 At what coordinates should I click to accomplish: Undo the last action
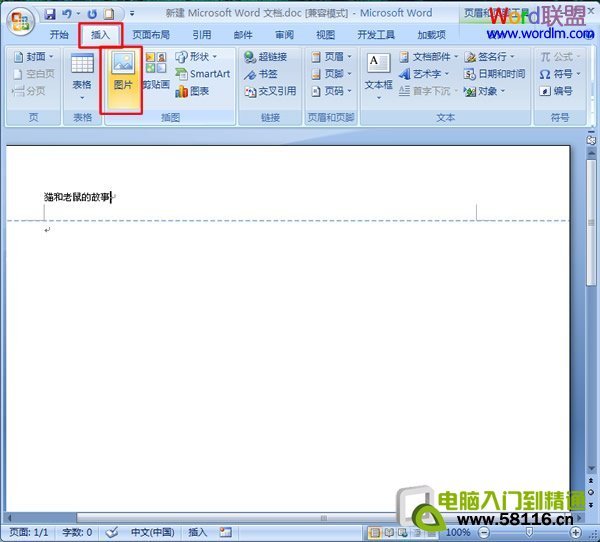(67, 15)
